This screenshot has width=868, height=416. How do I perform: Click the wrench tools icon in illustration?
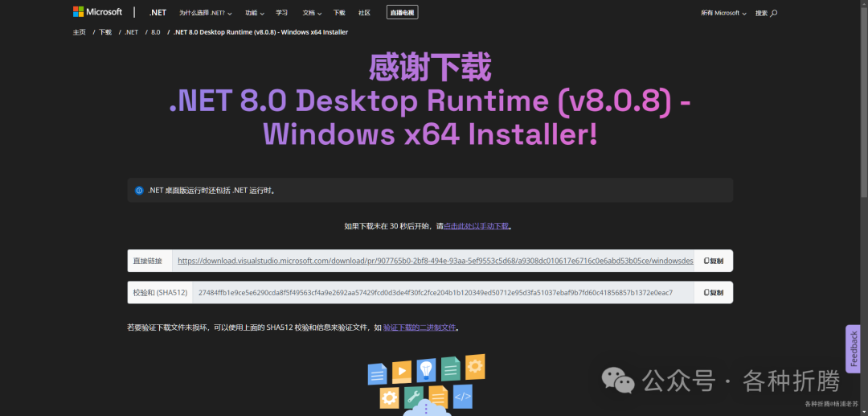point(414,396)
